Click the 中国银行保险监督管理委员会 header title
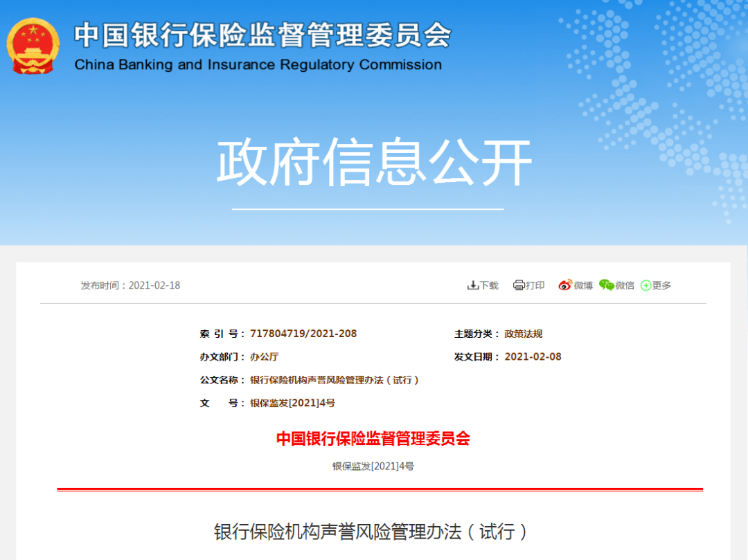This screenshot has height=560, width=748. (x=263, y=35)
